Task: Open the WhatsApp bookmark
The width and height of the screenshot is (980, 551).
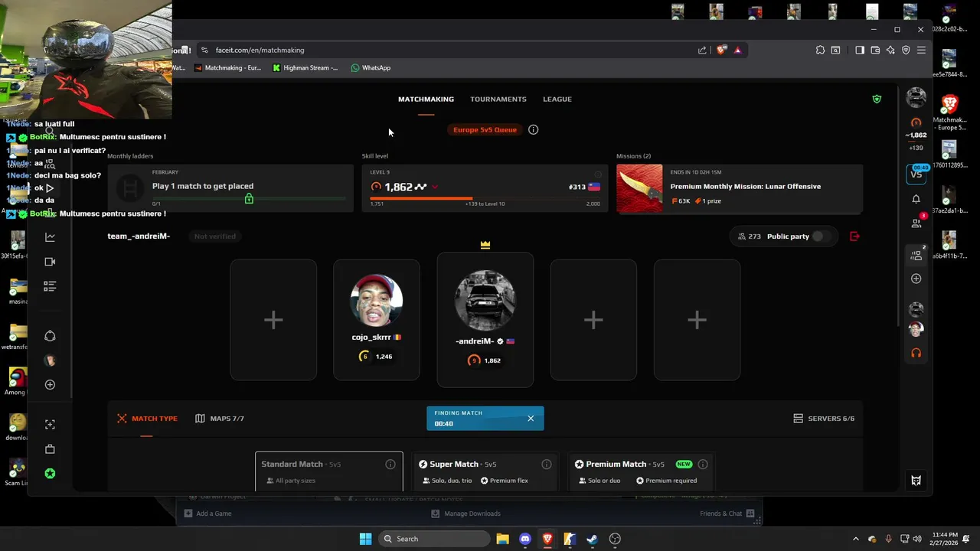Action: [x=371, y=68]
